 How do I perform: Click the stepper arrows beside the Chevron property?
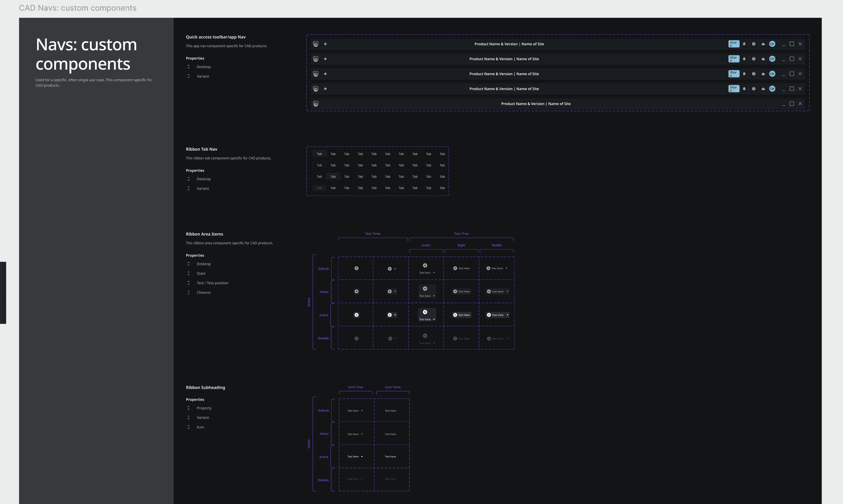[188, 292]
